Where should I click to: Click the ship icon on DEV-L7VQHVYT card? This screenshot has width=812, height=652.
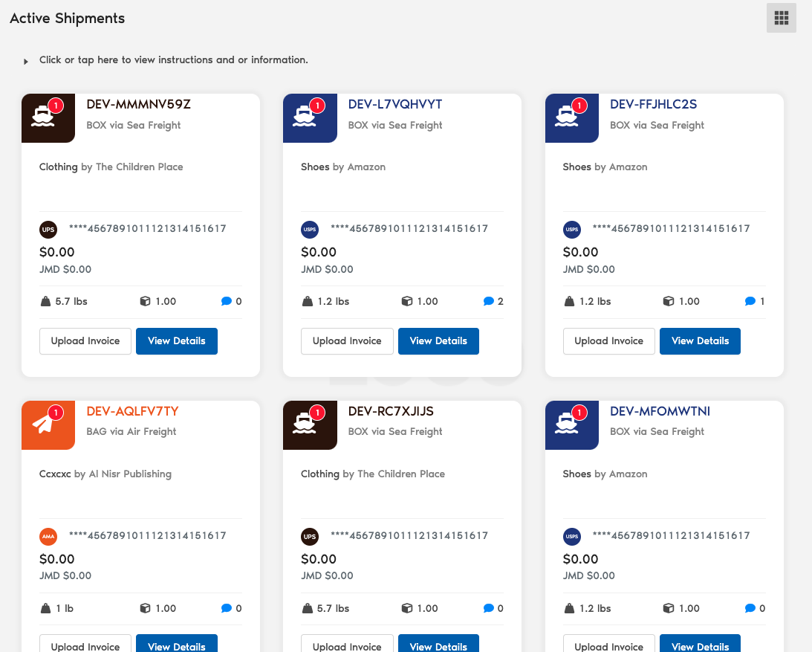click(x=304, y=116)
